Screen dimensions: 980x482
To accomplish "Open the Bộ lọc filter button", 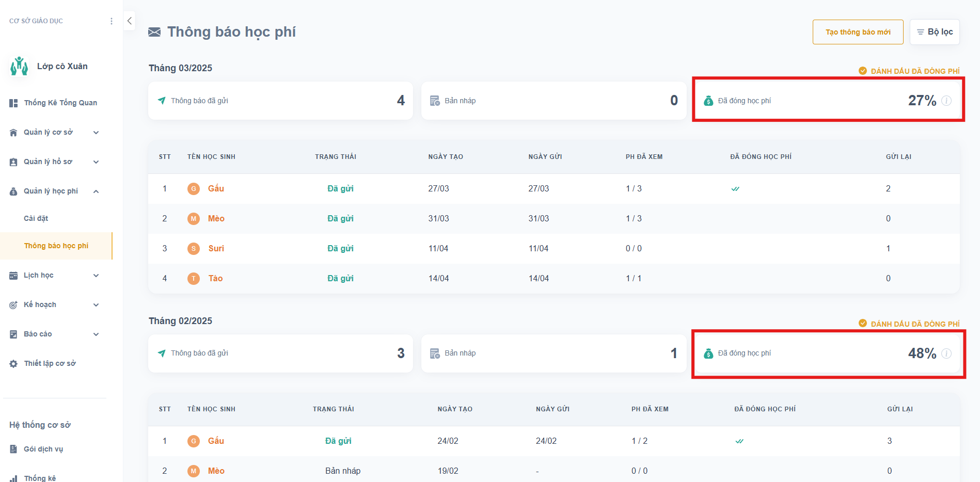I will tap(935, 32).
